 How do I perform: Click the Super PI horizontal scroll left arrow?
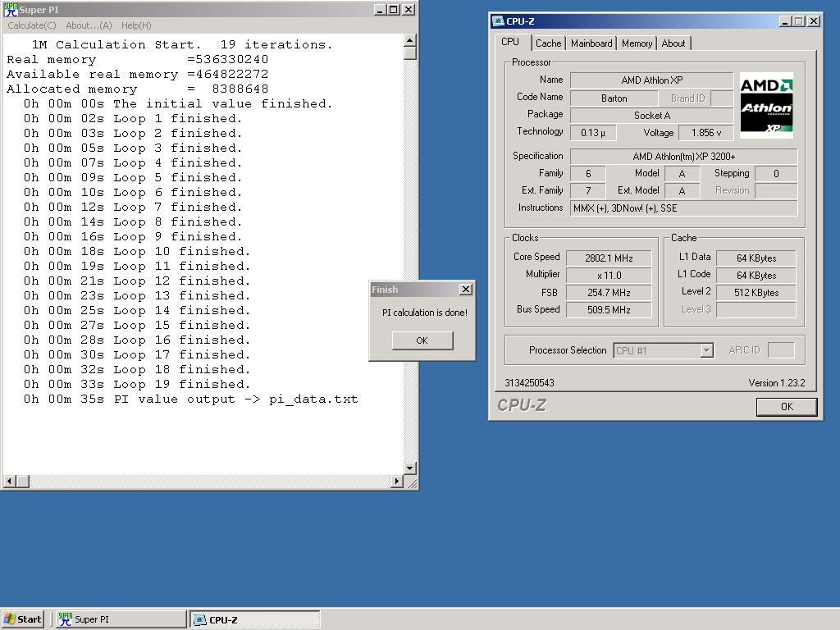click(9, 481)
